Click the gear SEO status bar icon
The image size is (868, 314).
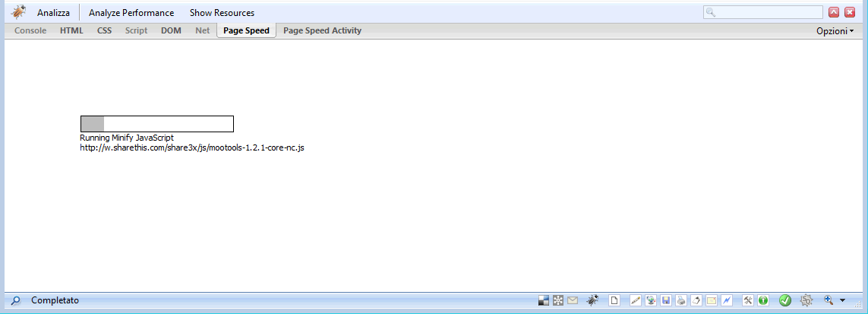pyautogui.click(x=806, y=301)
